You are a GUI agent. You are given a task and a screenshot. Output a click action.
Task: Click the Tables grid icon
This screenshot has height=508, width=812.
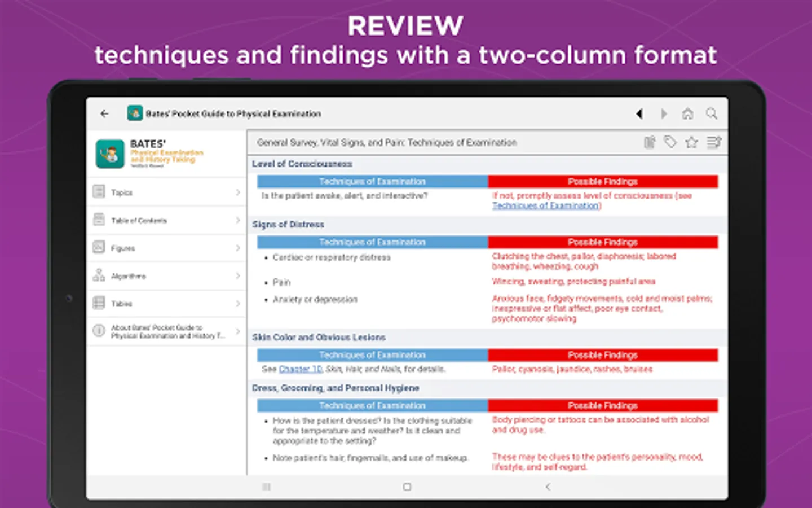click(99, 303)
